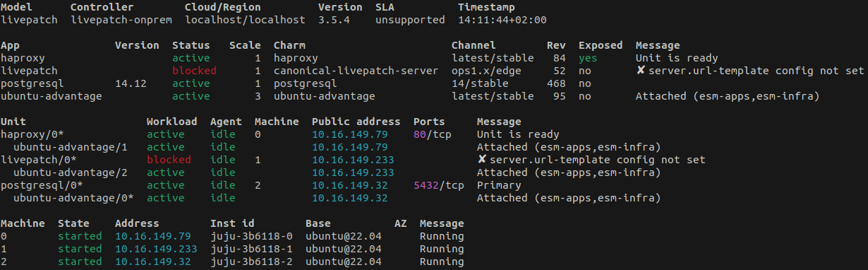The height and width of the screenshot is (270, 868).
Task: Select the timestamp 14:11:44+02:00
Action: (502, 20)
